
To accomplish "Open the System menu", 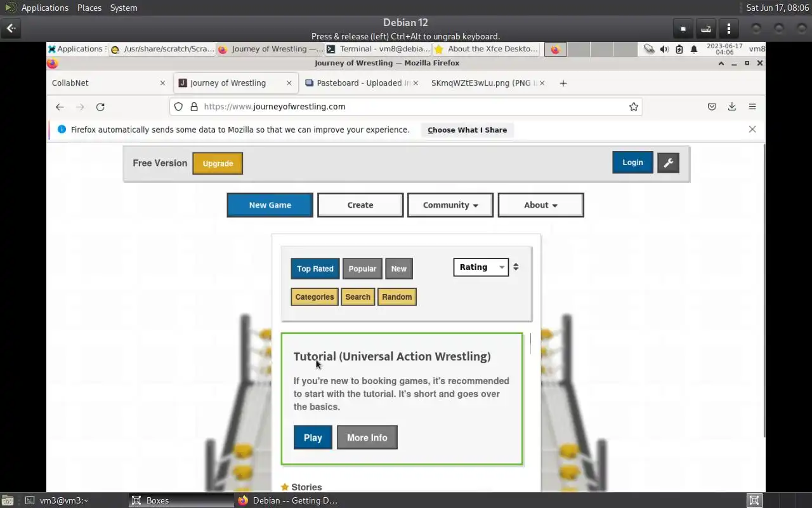I will (x=124, y=8).
